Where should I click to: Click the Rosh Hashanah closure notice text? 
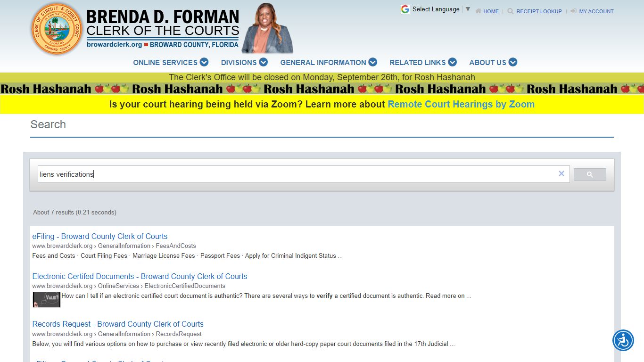[322, 77]
